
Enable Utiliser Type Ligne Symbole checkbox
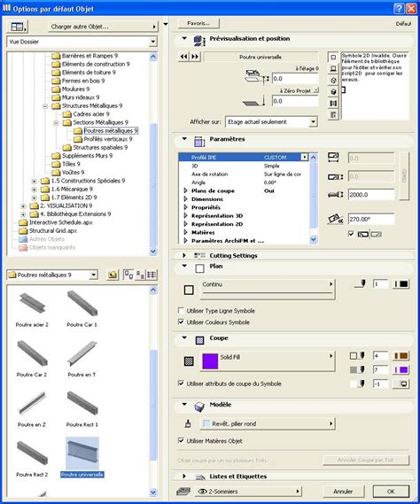pos(181,311)
